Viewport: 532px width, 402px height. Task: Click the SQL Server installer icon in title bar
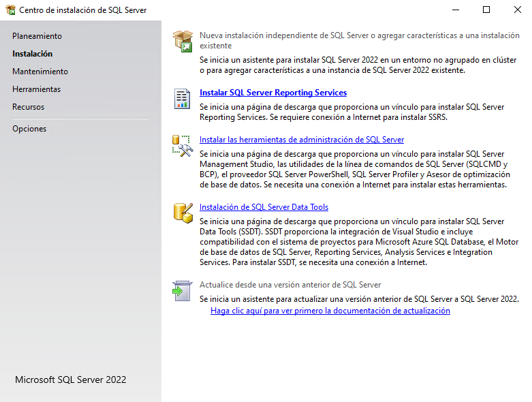tap(10, 10)
